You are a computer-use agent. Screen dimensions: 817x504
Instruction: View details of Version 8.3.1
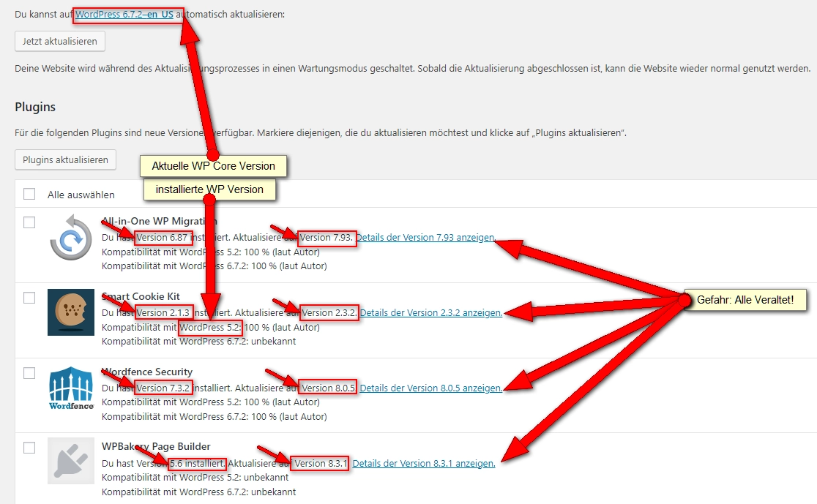point(423,463)
